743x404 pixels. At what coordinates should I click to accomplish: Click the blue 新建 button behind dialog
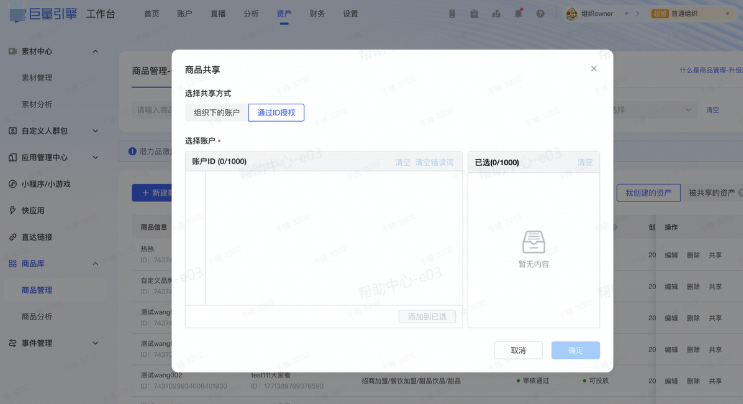(x=152, y=193)
